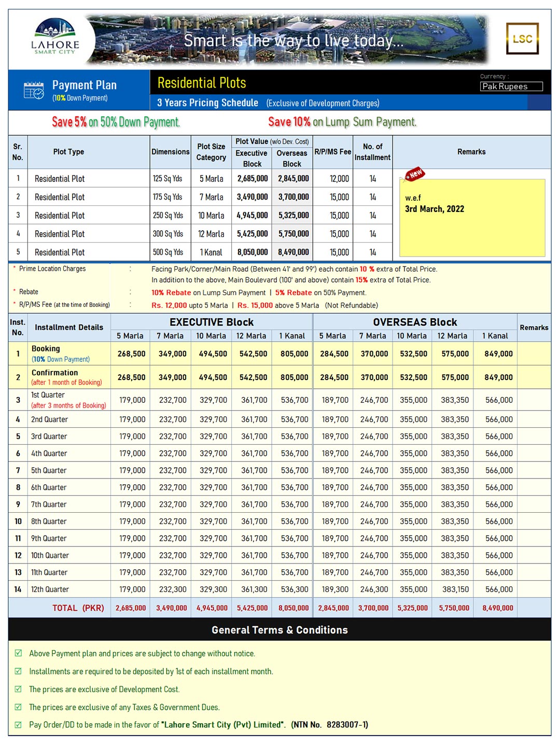Click the 'Save 5% on 50% Down Payment' text
560x745 pixels.
[x=116, y=122]
